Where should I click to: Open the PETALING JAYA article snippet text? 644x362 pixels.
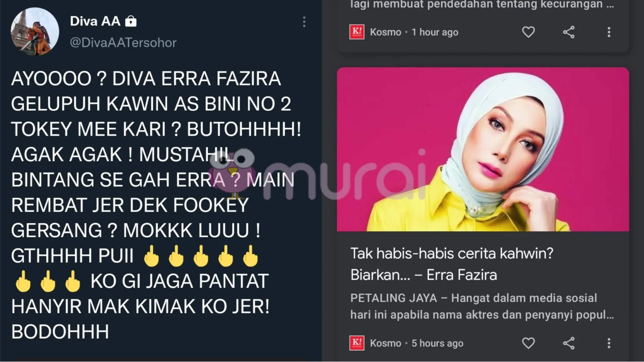tap(482, 306)
